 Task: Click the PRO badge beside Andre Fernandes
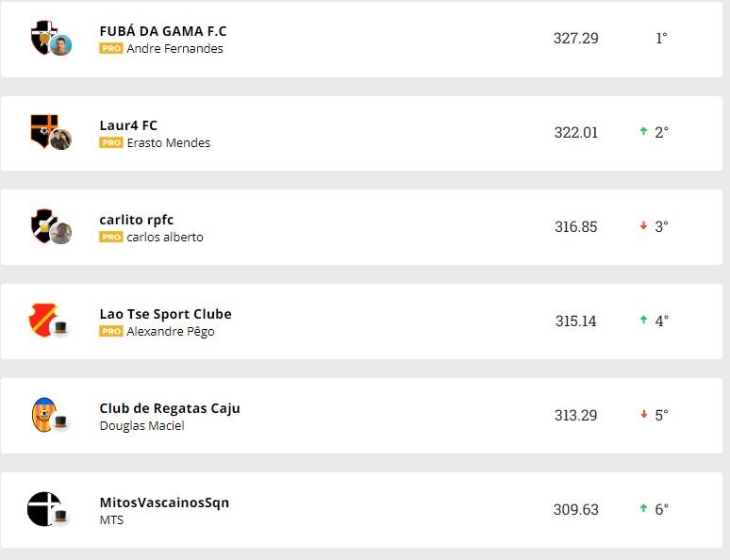(111, 49)
